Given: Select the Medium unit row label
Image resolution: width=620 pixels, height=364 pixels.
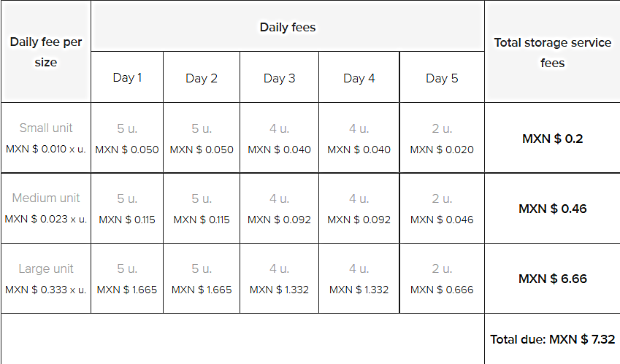Looking at the screenshot, I should pos(45,198).
